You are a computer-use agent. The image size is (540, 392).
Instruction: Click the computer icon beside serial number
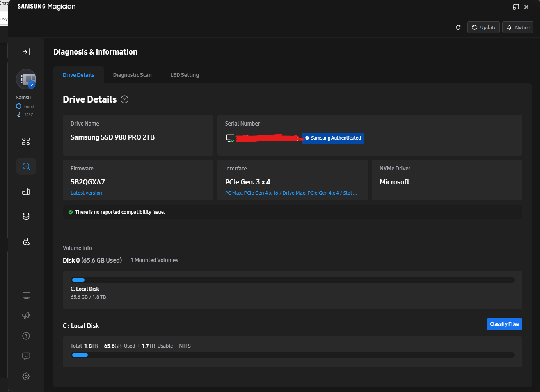coord(230,138)
